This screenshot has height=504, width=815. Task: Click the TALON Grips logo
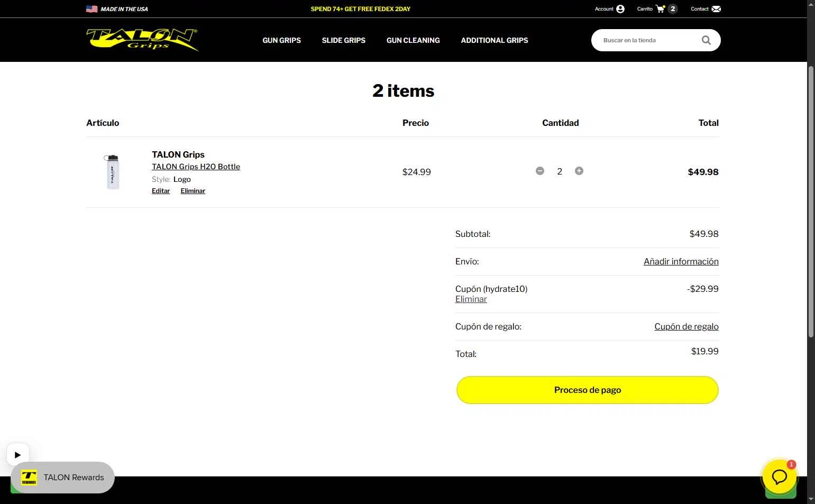coord(142,40)
